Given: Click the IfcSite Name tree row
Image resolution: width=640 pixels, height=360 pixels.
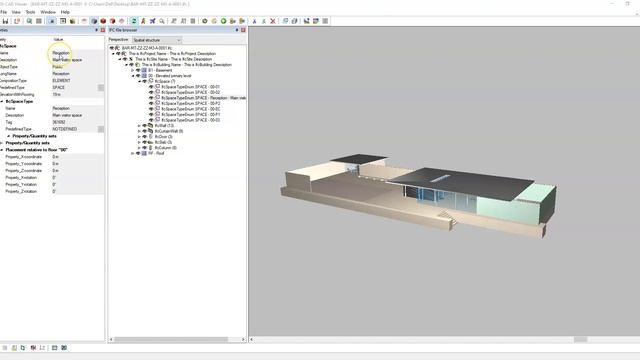Looking at the screenshot, I should pyautogui.click(x=173, y=59).
